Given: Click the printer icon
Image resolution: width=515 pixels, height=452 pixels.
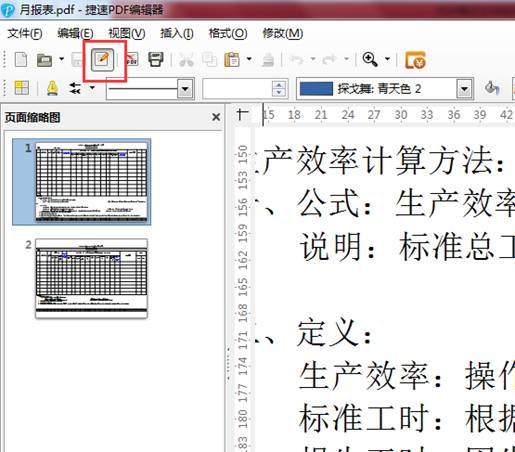Looking at the screenshot, I should (156, 60).
